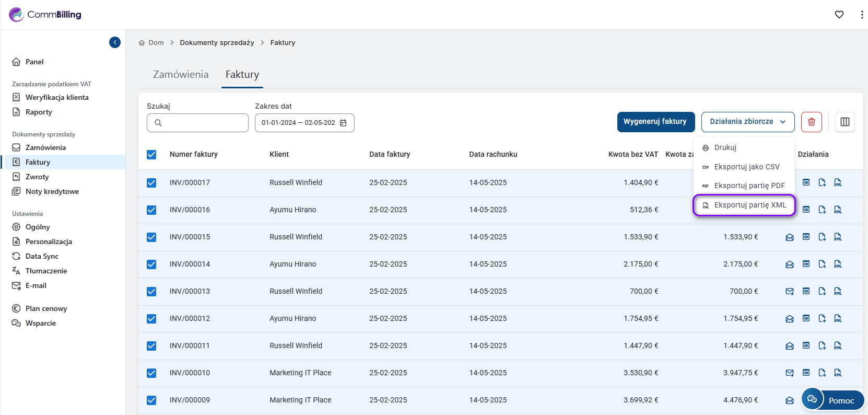Switch to the Zamówienia tab
Screen dimensions: 868x415
tap(181, 75)
